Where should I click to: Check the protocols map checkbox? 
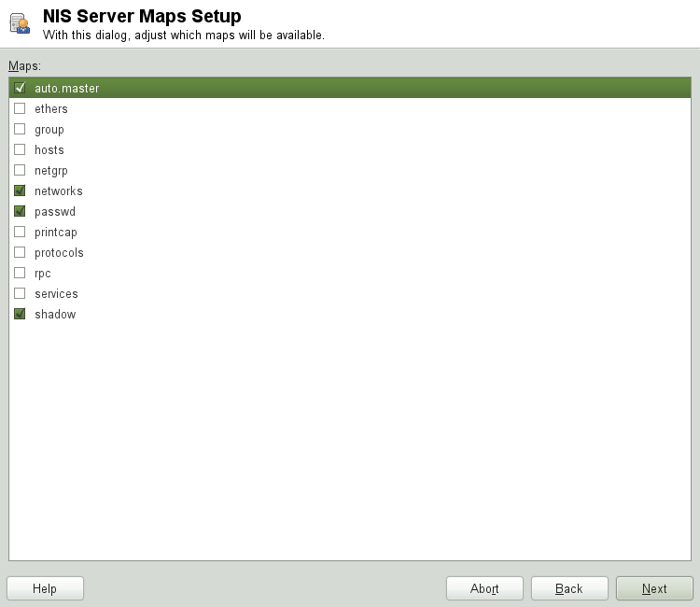20,253
